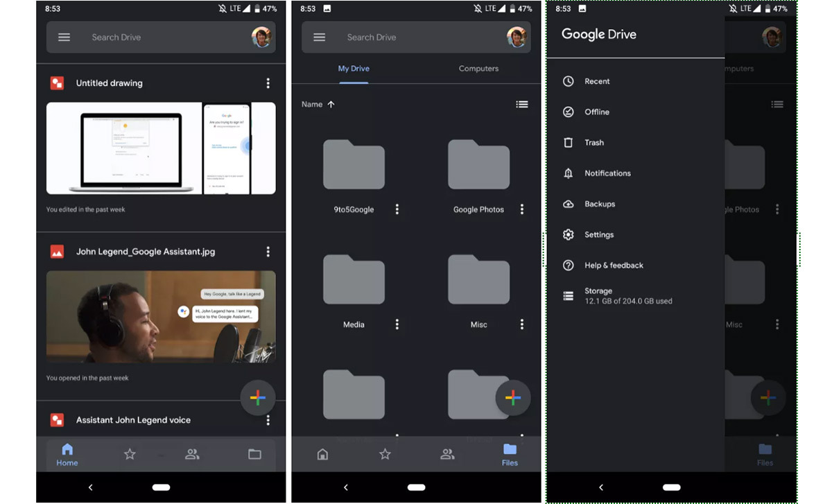Open more options for Assistant John Legend voice
This screenshot has width=832, height=504.
tap(268, 420)
